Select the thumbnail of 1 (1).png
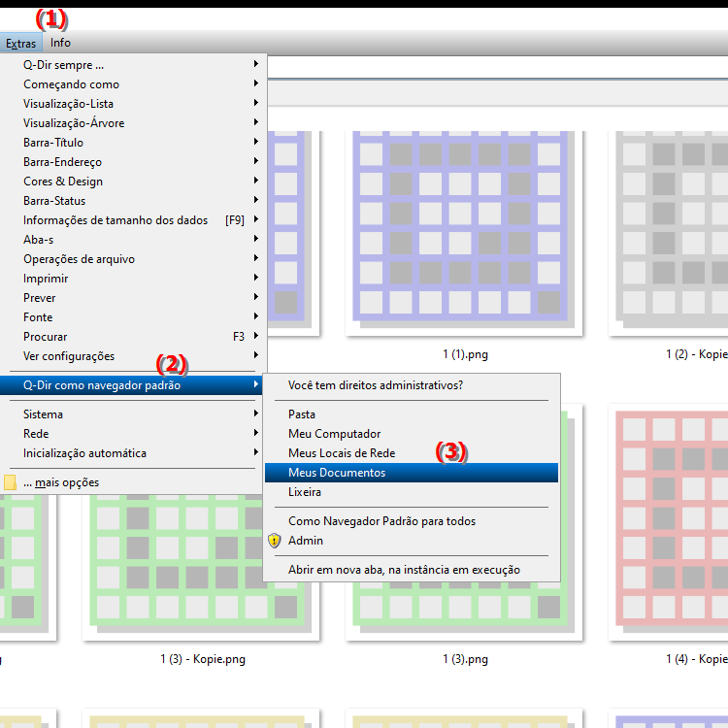Viewport: 728px width, 728px height. point(464,233)
